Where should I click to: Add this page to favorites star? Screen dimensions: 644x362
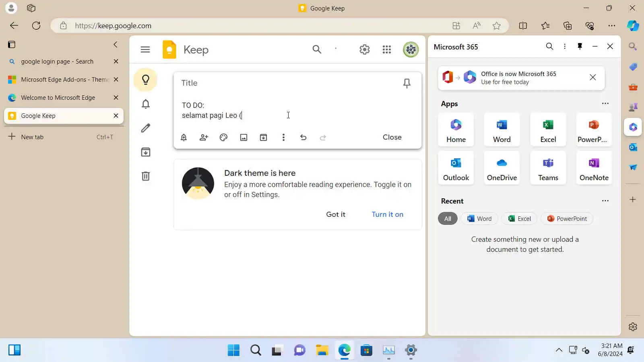click(x=497, y=26)
